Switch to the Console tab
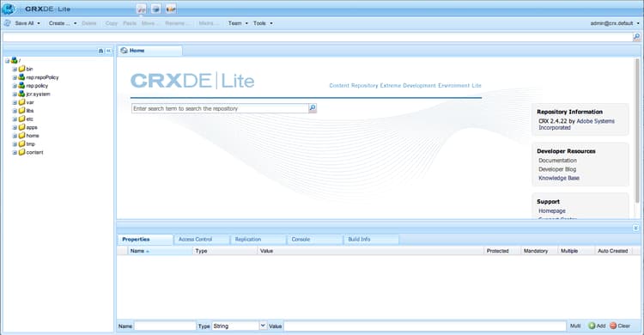 point(314,240)
